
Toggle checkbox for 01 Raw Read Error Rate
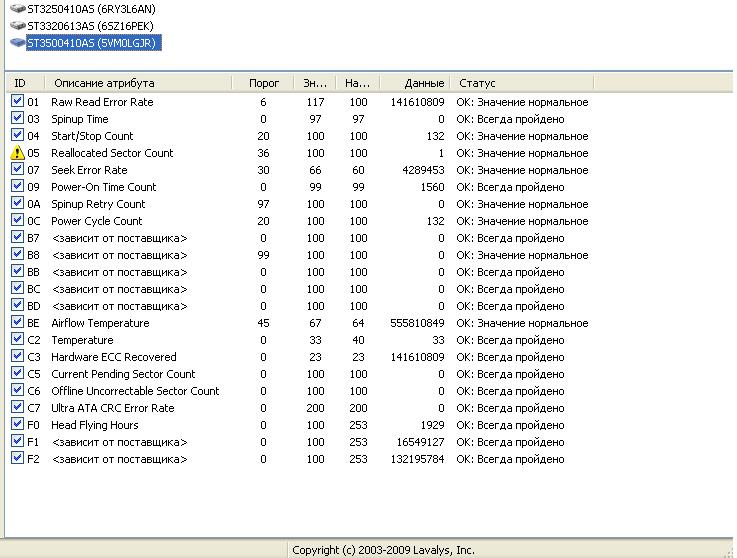tap(17, 101)
